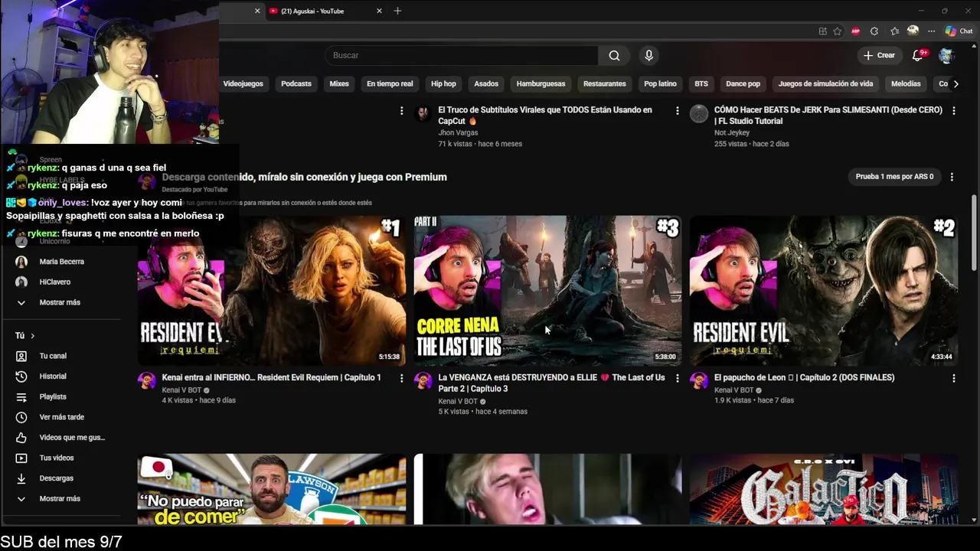
Task: Click the Crear button
Action: pyautogui.click(x=879, y=55)
